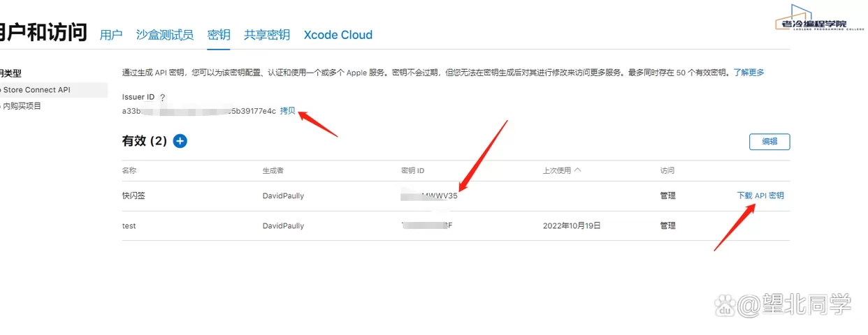Open the Xcode Cloud tab
868x335 pixels.
click(x=338, y=35)
